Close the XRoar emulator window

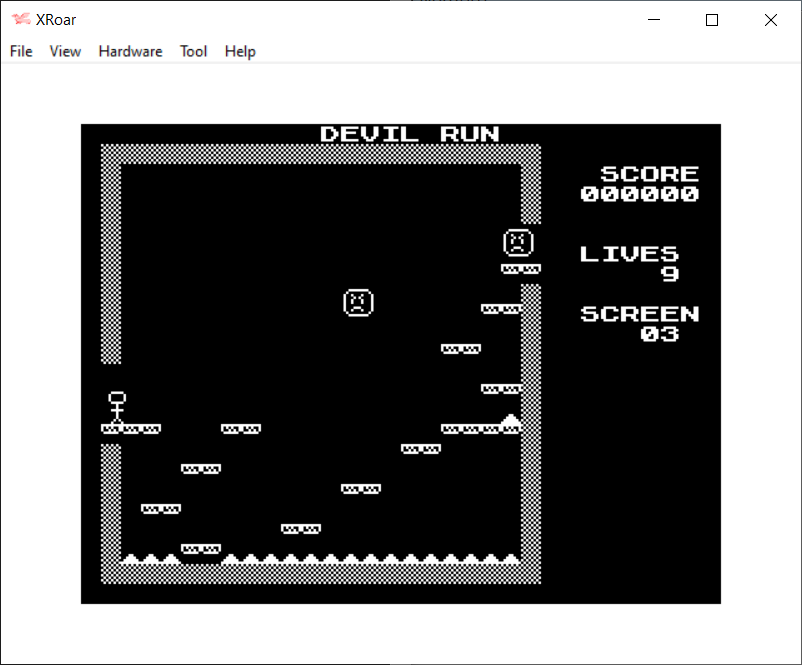tap(770, 20)
